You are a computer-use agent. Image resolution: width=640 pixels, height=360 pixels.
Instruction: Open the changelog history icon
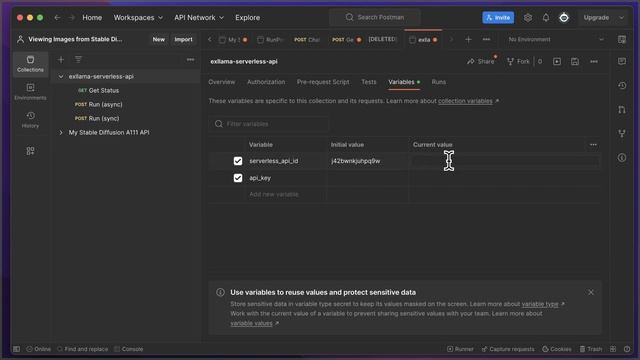pos(622,85)
